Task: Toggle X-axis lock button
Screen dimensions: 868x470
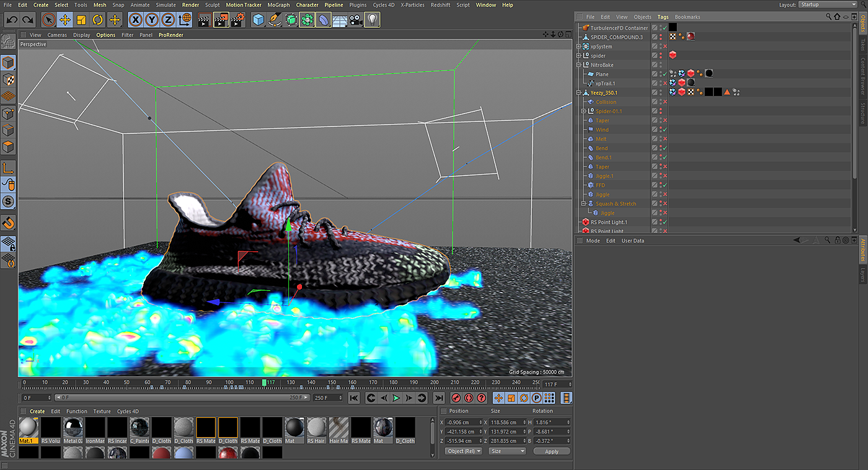Action: click(x=135, y=20)
